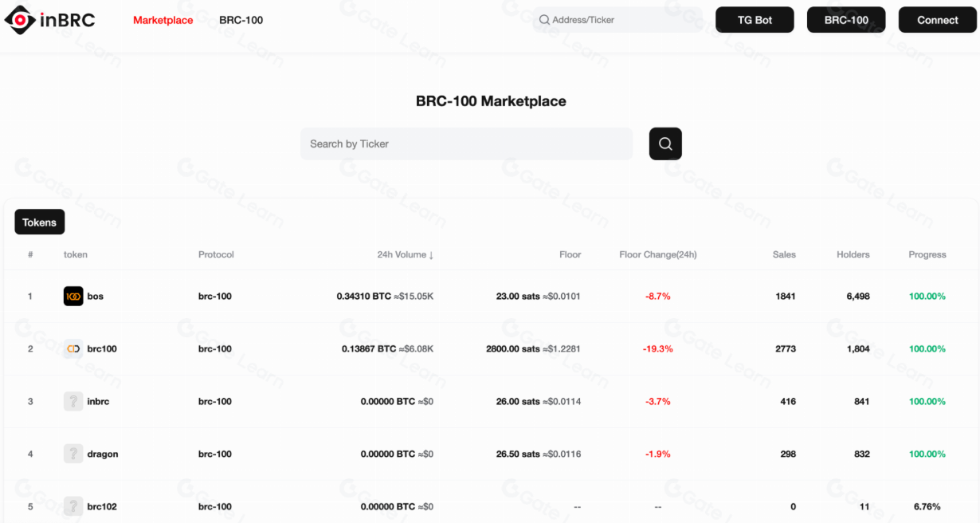Open the BRC-100 nav menu item
Screen dimensions: 980x523
[241, 20]
